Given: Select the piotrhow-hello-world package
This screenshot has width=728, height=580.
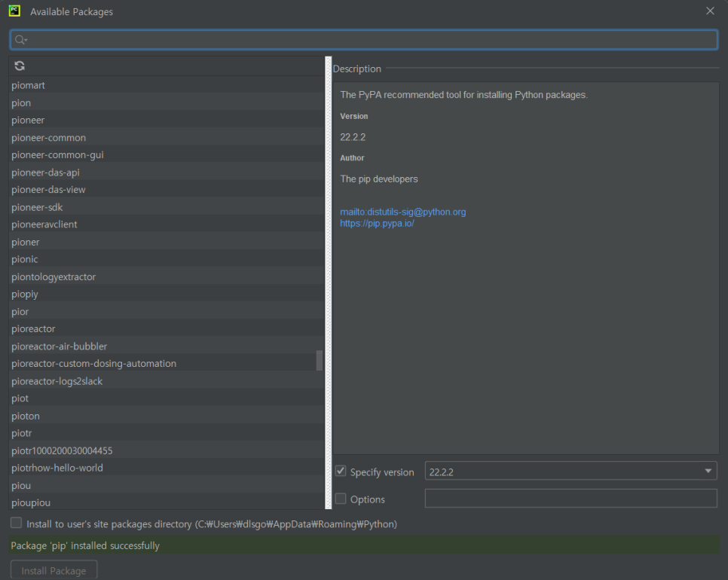Looking at the screenshot, I should (x=167, y=469).
